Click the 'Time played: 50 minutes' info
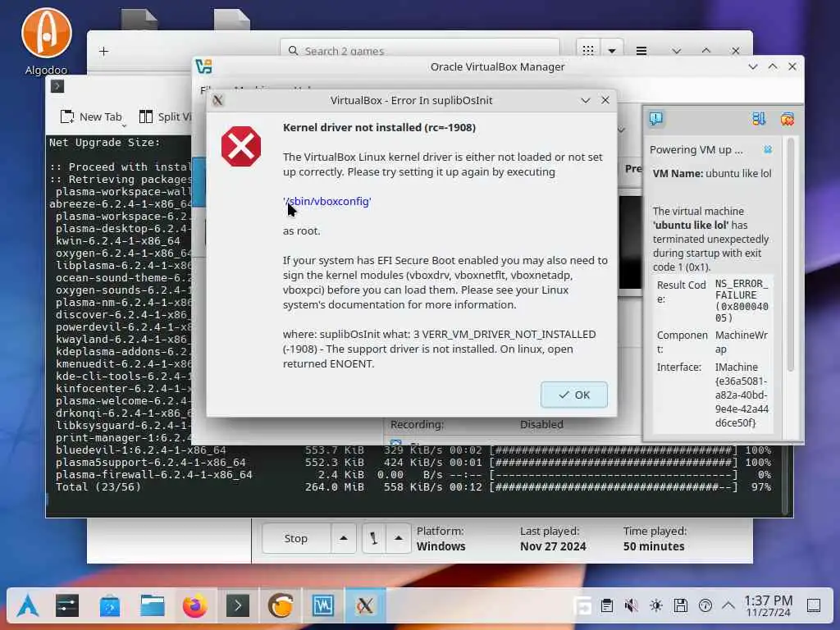The width and height of the screenshot is (840, 630). pyautogui.click(x=655, y=538)
